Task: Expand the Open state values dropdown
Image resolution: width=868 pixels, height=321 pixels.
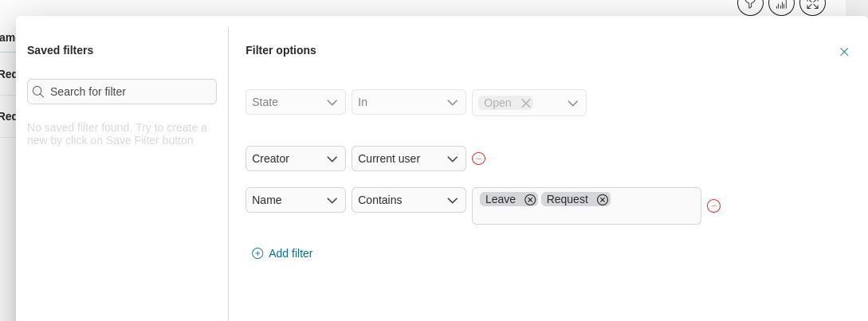Action: [x=573, y=103]
